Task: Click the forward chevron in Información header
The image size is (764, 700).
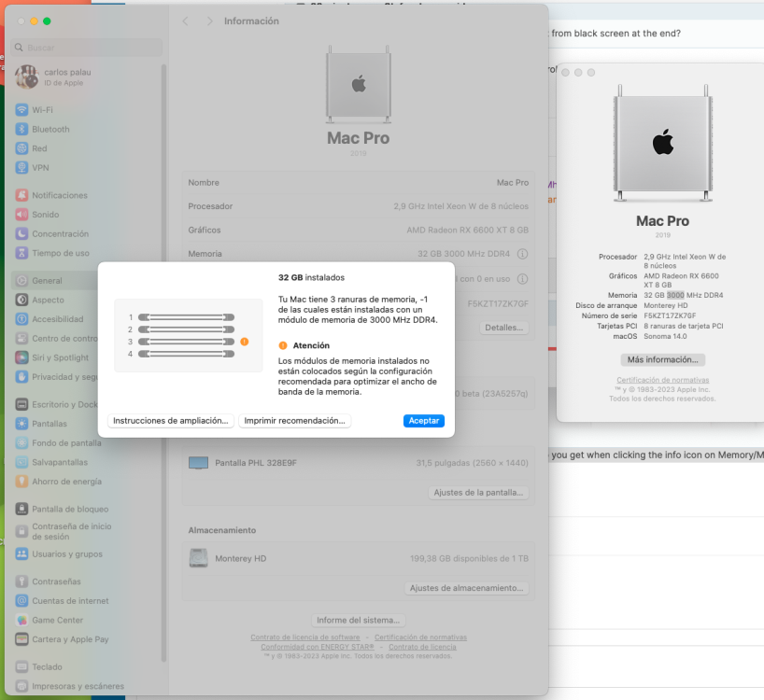Action: 209,21
